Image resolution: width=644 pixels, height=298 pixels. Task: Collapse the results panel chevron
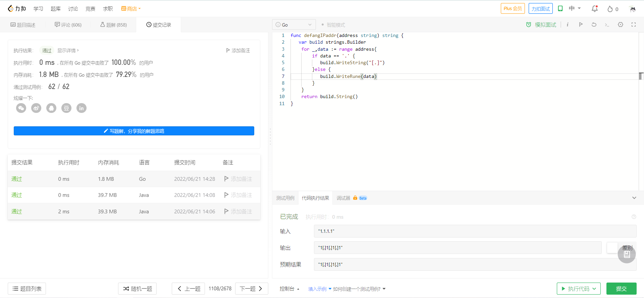[x=634, y=198]
